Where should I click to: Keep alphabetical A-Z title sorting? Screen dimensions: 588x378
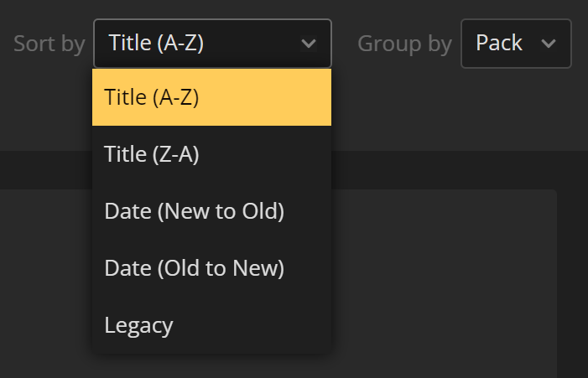212,97
